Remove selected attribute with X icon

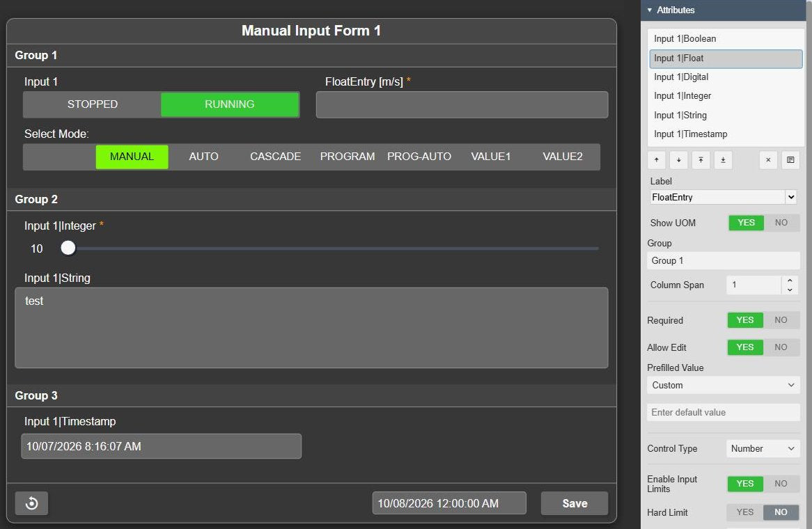point(769,160)
